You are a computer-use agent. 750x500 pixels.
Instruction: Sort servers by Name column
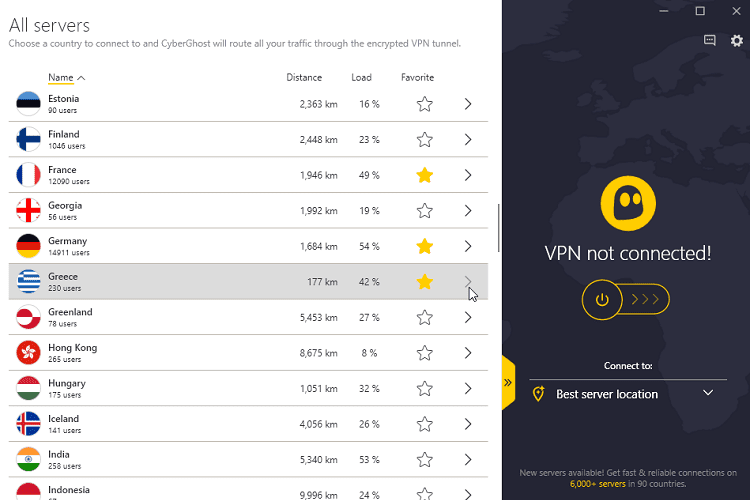click(x=66, y=77)
